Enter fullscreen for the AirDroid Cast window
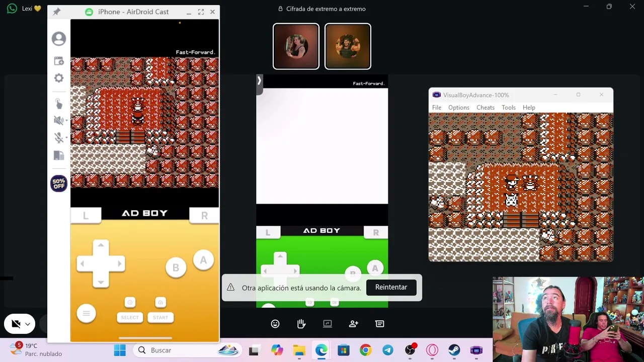Image resolution: width=644 pixels, height=362 pixels. coord(201,12)
